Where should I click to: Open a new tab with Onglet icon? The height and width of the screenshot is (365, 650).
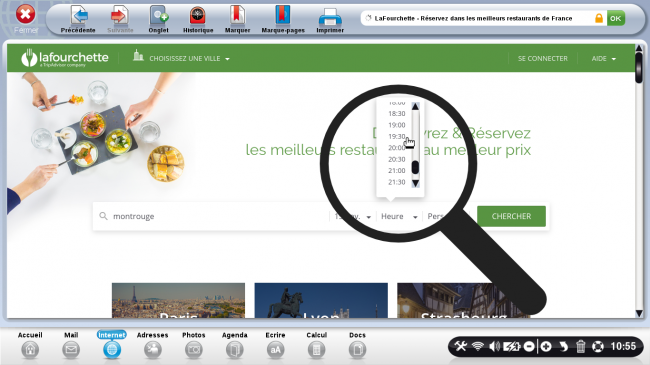(x=159, y=16)
